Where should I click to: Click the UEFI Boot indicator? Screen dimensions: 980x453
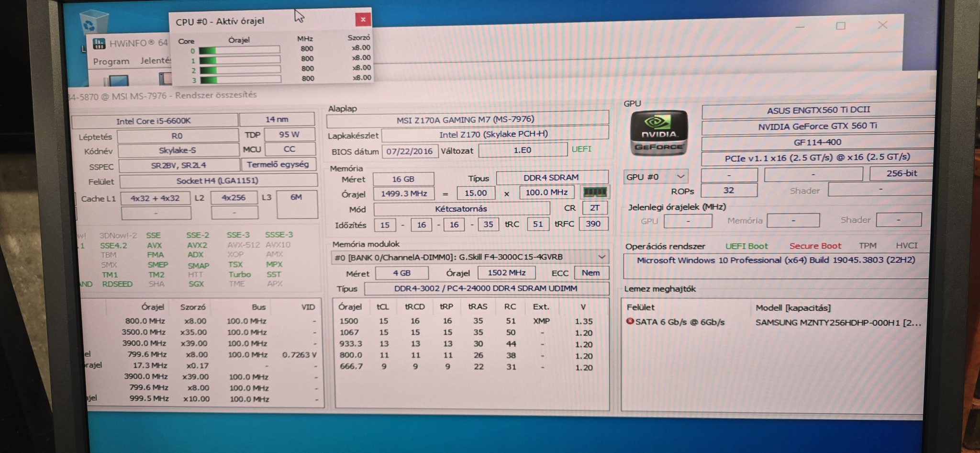click(x=746, y=246)
